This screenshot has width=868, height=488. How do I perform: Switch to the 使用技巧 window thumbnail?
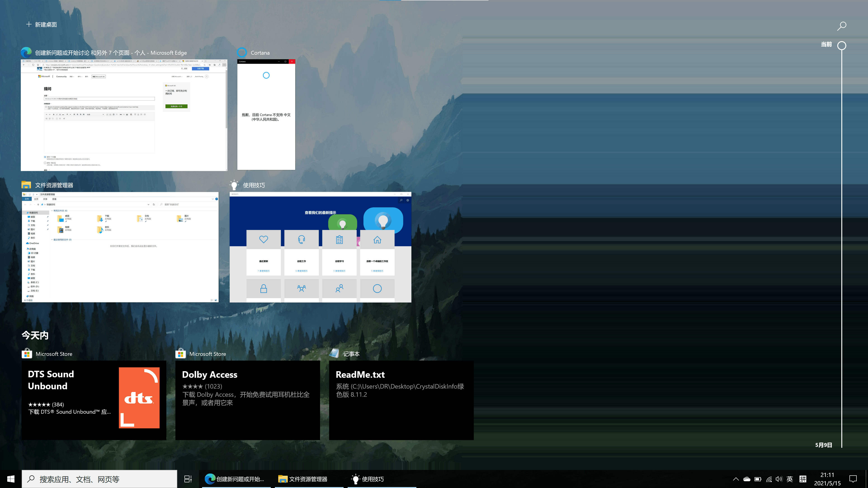(x=321, y=247)
